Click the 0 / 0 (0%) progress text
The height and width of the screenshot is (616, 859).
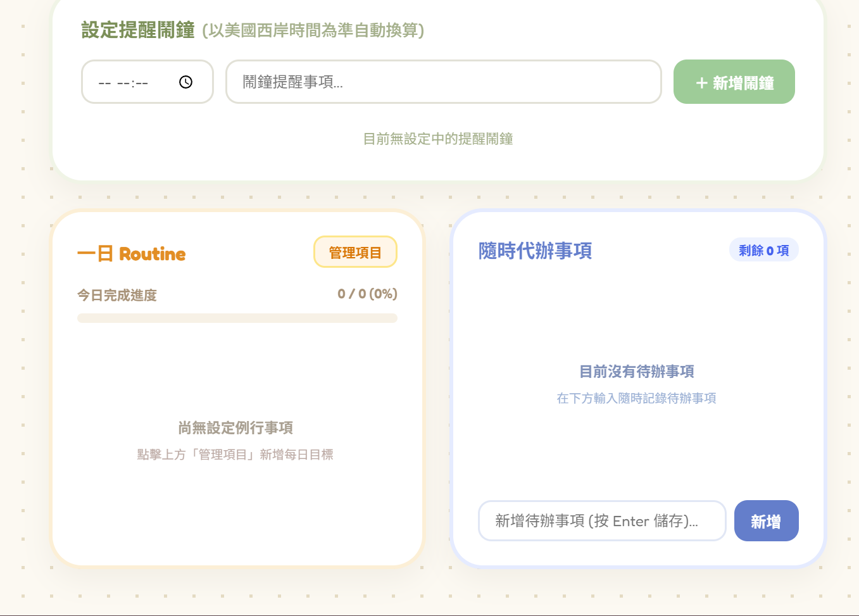click(x=368, y=294)
